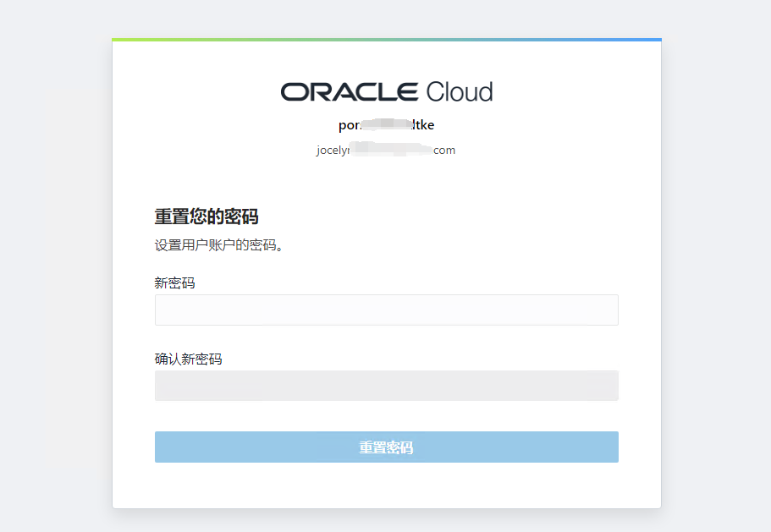Select the 重置您的密码 heading text

(207, 217)
